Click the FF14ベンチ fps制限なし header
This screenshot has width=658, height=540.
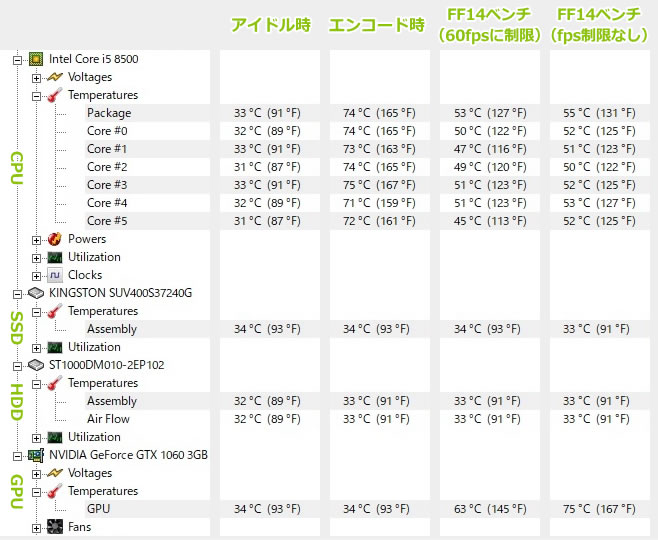599,25
